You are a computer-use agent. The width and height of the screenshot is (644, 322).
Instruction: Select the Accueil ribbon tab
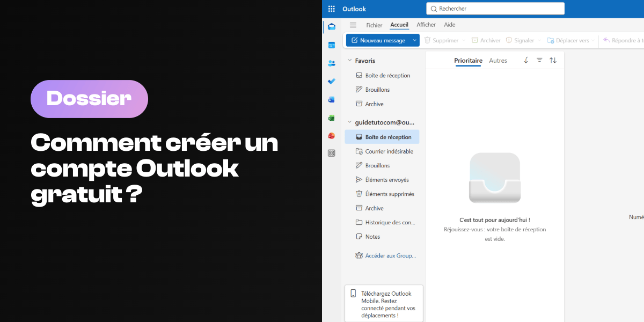tap(399, 25)
